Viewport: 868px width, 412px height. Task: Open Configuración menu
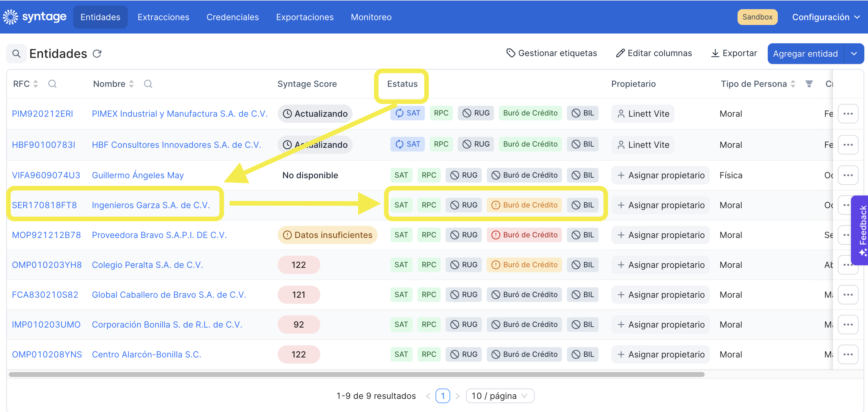click(826, 17)
